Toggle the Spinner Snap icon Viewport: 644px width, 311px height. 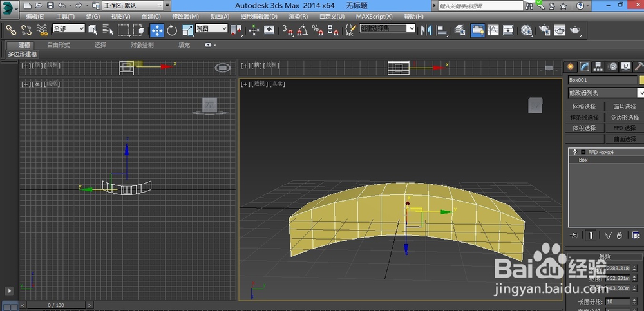[x=332, y=30]
